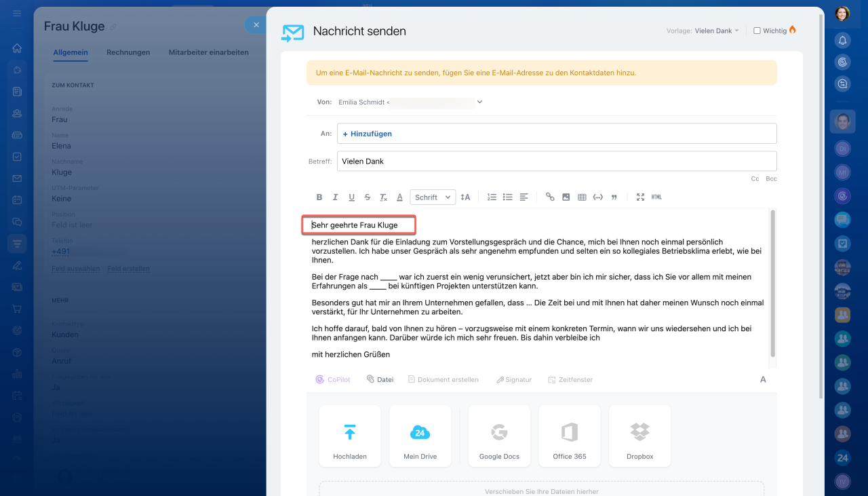The height and width of the screenshot is (496, 868).
Task: Click the Feld erstellen link
Action: [x=129, y=269]
